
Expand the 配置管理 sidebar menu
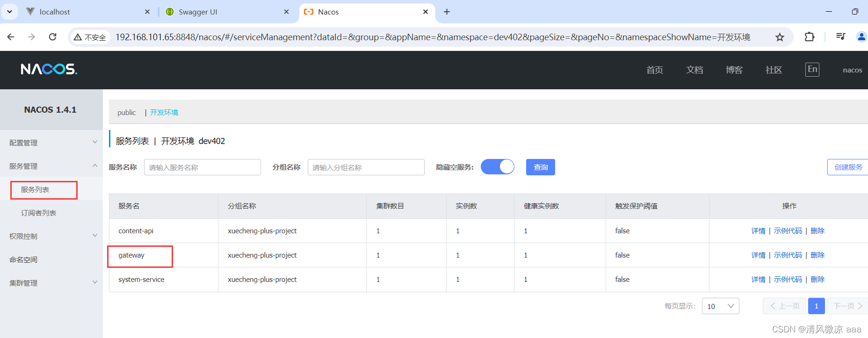pyautogui.click(x=51, y=143)
